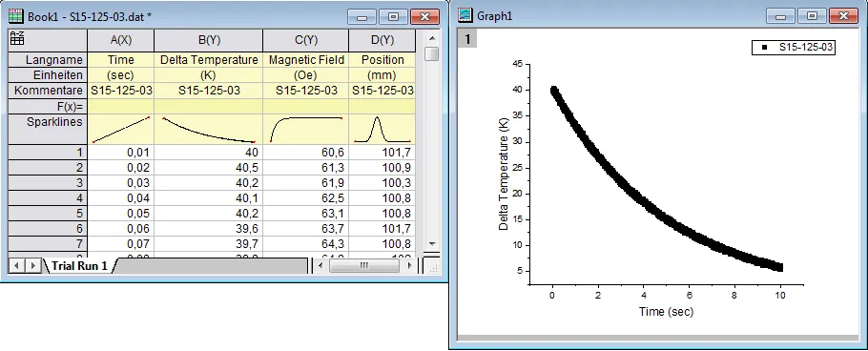The image size is (868, 351).
Task: Select row header 4
Action: (48, 197)
